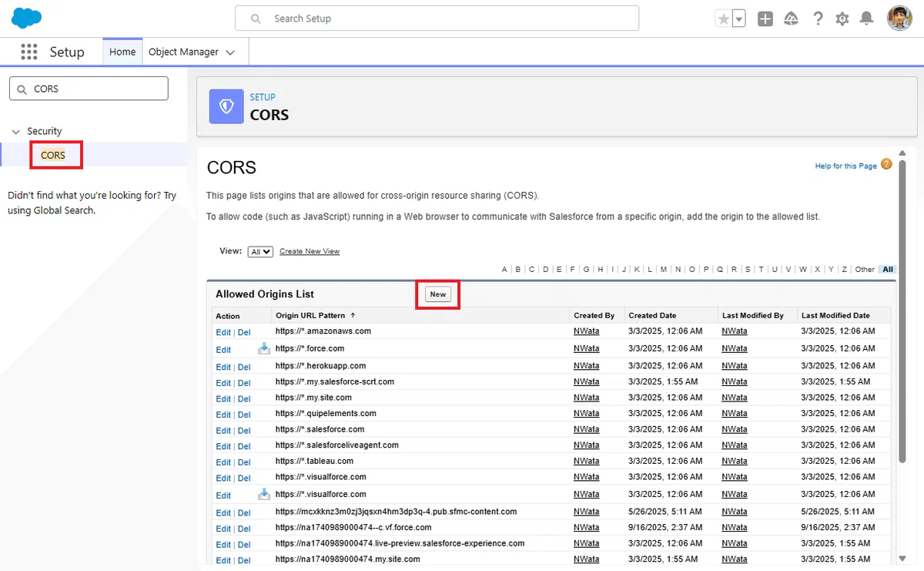Click the New button in Allowed Origins List

(x=438, y=294)
